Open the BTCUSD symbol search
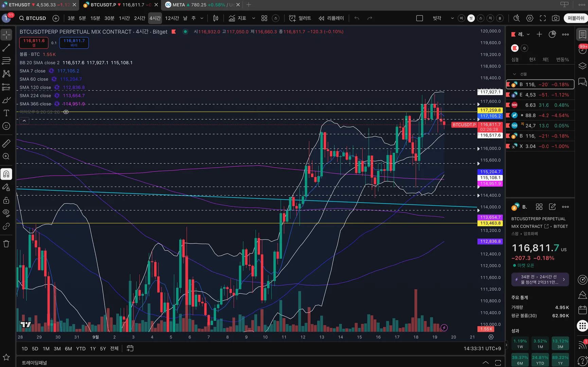 (x=33, y=18)
